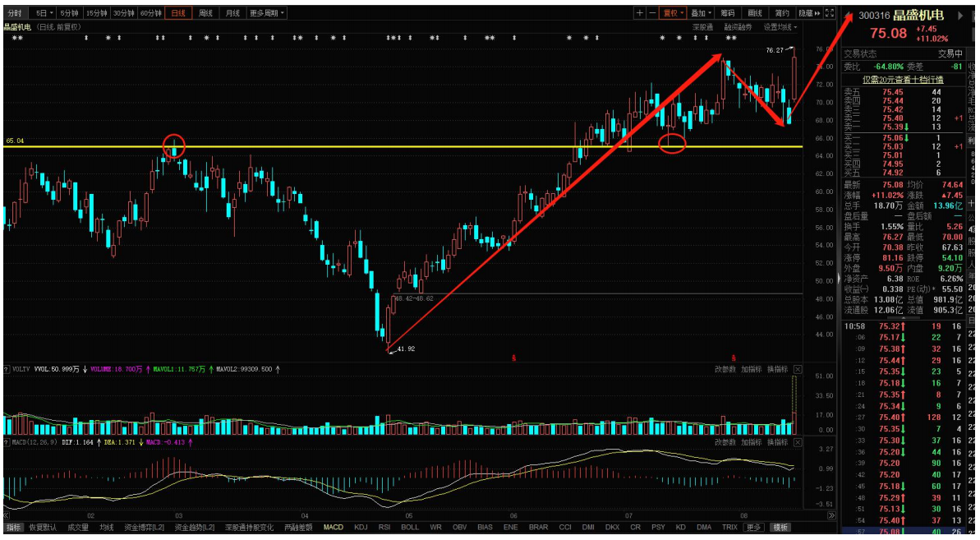Select 深股通持股变化 indicator

(x=250, y=528)
